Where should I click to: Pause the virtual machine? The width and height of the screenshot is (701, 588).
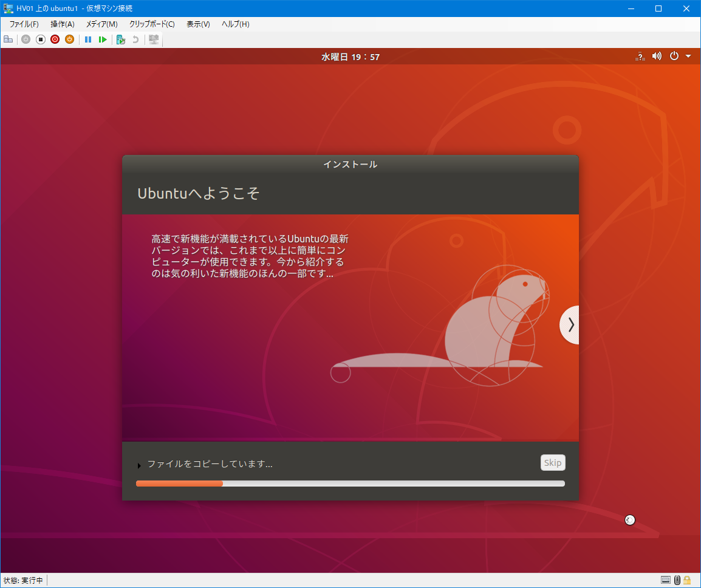(x=88, y=39)
